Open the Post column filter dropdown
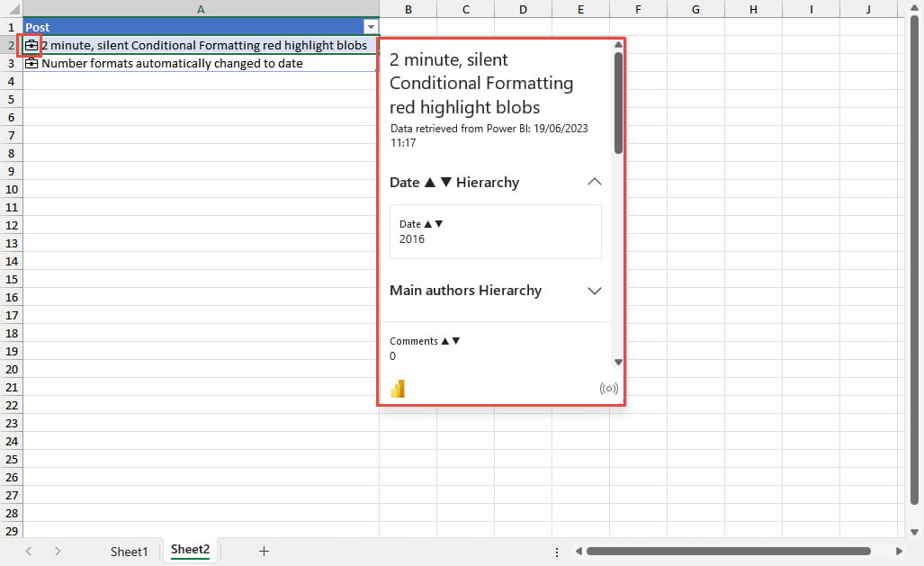Screen dimensions: 924x566 tap(370, 27)
